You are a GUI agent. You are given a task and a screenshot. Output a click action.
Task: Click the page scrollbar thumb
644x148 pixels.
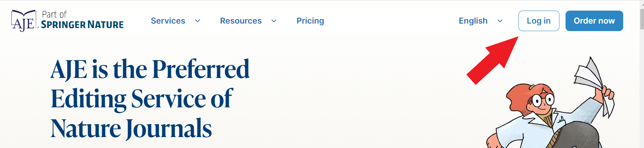642,19
